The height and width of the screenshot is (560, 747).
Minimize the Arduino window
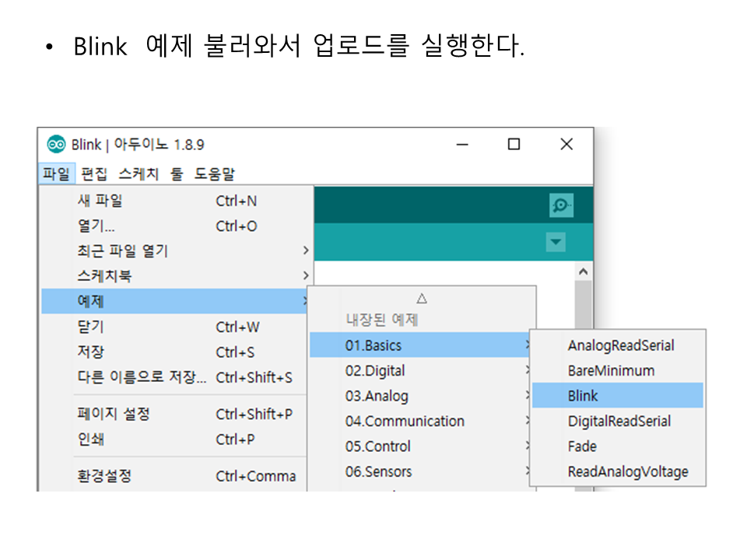point(462,144)
